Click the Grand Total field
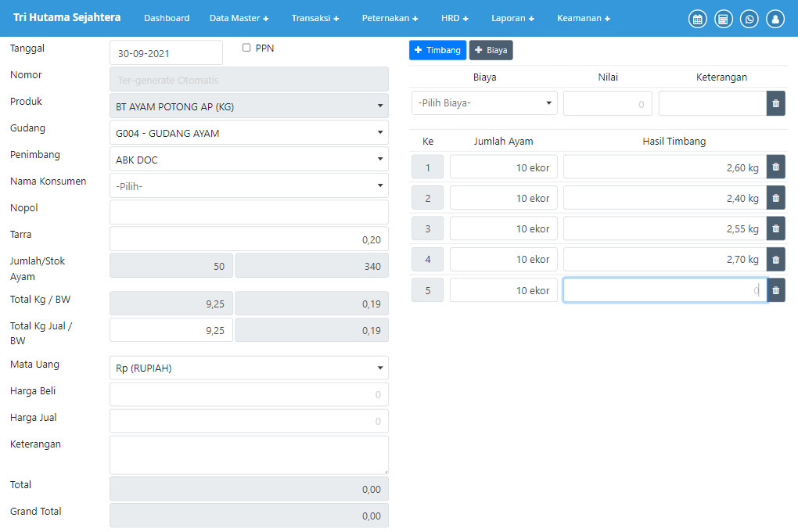This screenshot has width=798, height=532. coord(249,516)
